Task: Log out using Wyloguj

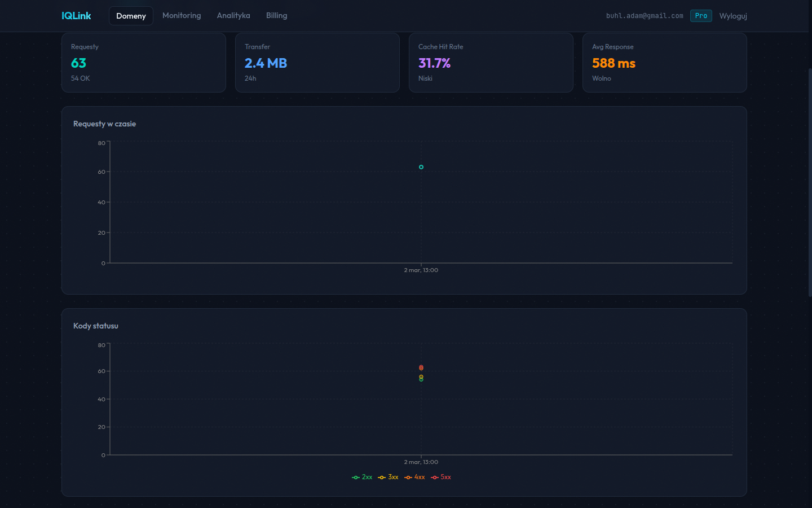Action: 733,16
